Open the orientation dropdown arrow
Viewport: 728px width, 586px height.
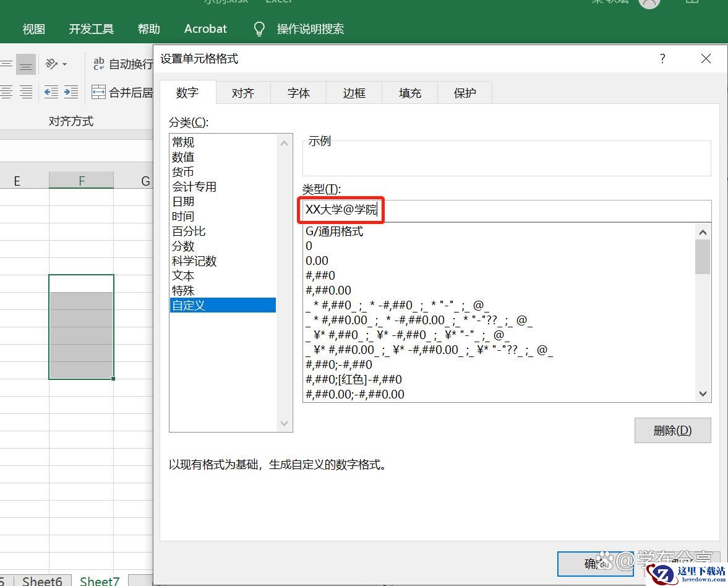(x=65, y=64)
